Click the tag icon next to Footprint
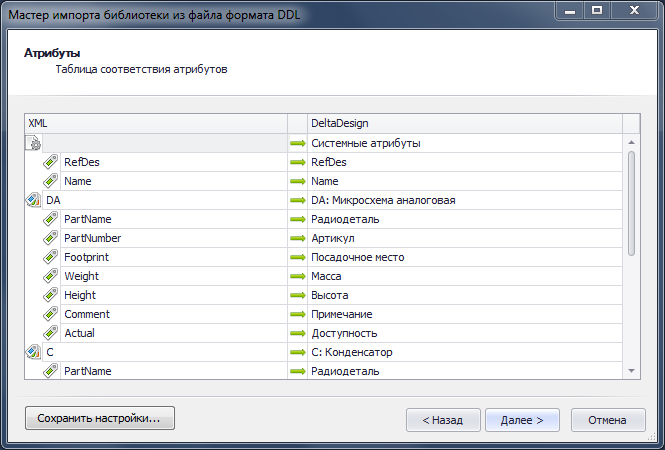The height and width of the screenshot is (450, 665). pyautogui.click(x=50, y=257)
